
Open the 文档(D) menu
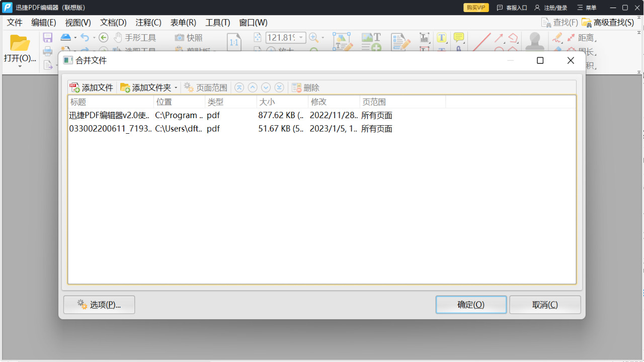112,22
